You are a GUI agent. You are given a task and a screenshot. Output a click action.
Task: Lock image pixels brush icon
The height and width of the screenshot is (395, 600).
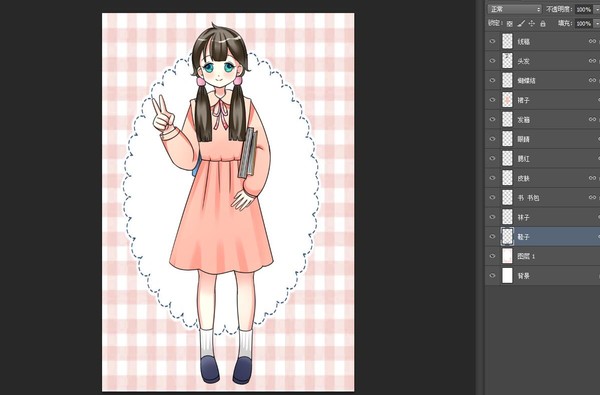point(520,24)
